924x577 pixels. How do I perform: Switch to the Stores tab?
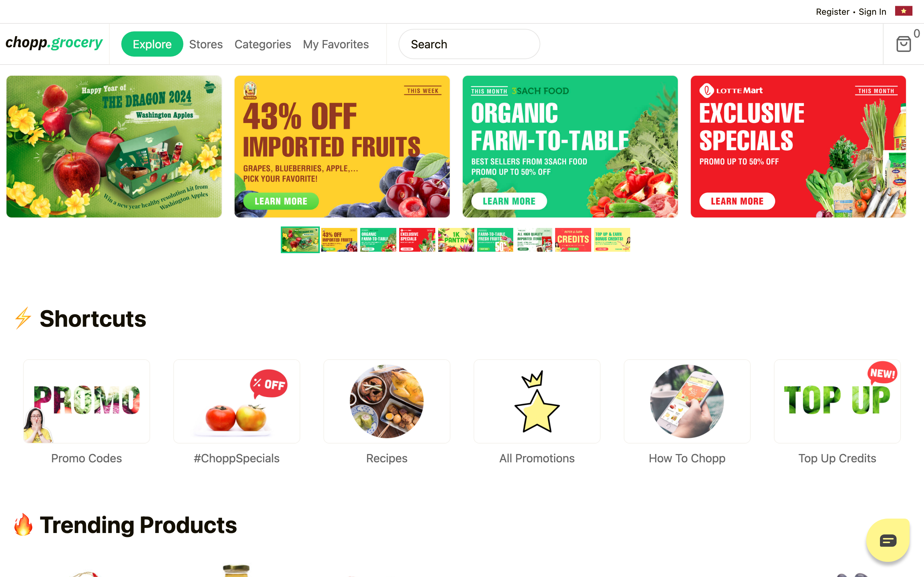point(206,44)
